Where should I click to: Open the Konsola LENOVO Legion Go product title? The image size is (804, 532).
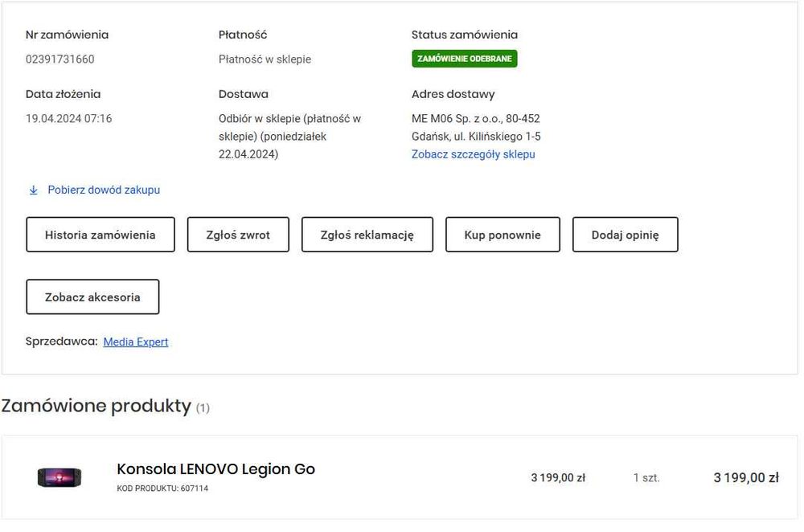pyautogui.click(x=215, y=469)
